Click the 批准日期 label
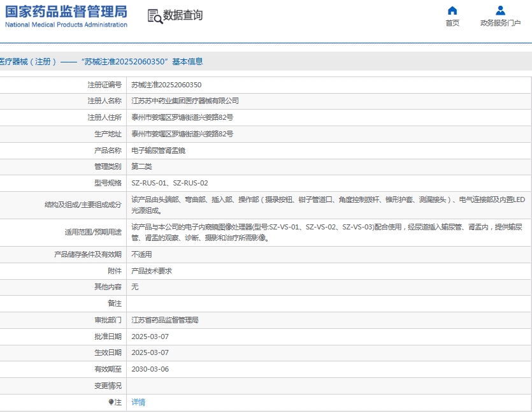This screenshot has width=532, height=413. [x=108, y=337]
